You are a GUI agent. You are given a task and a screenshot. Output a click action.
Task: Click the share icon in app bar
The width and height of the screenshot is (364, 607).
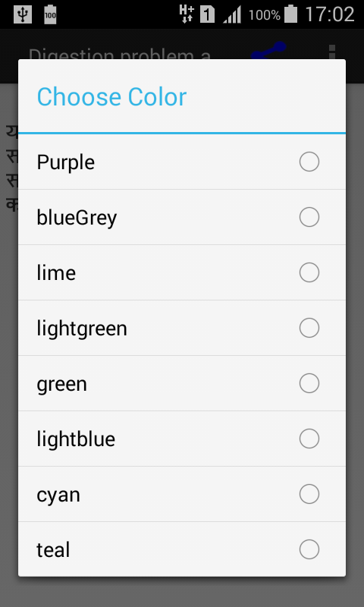[269, 51]
